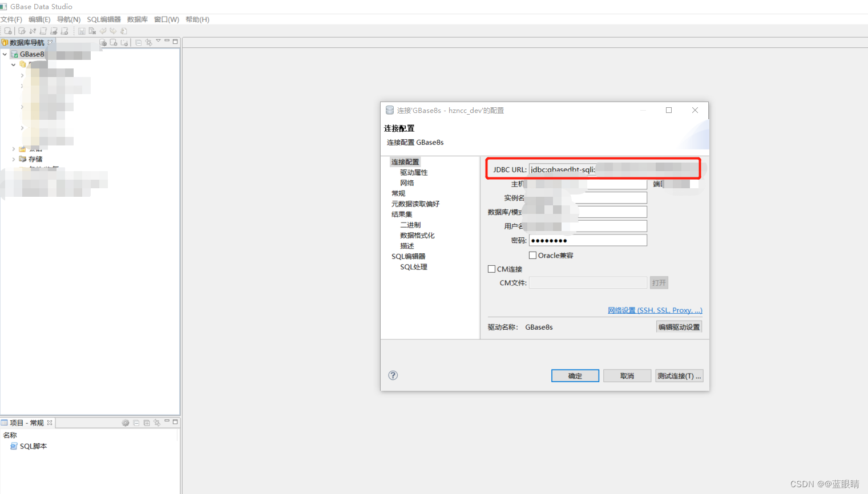Click the driver manager icon in Database Navigator
The width and height of the screenshot is (868, 494).
click(x=103, y=43)
